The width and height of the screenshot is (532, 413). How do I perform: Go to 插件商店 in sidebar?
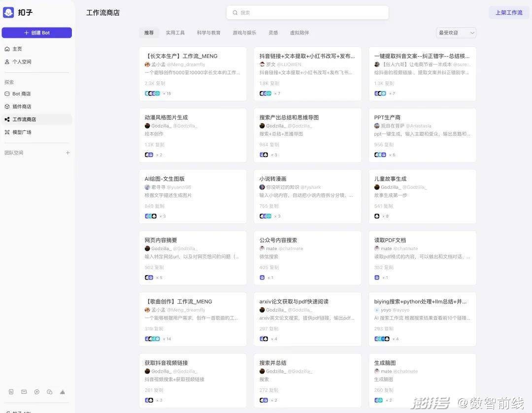point(22,106)
